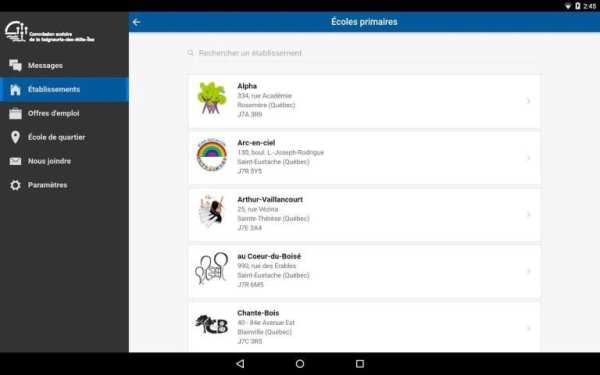Click the Blainville (Québec) address line
The width and height of the screenshot is (600, 375).
click(x=264, y=332)
